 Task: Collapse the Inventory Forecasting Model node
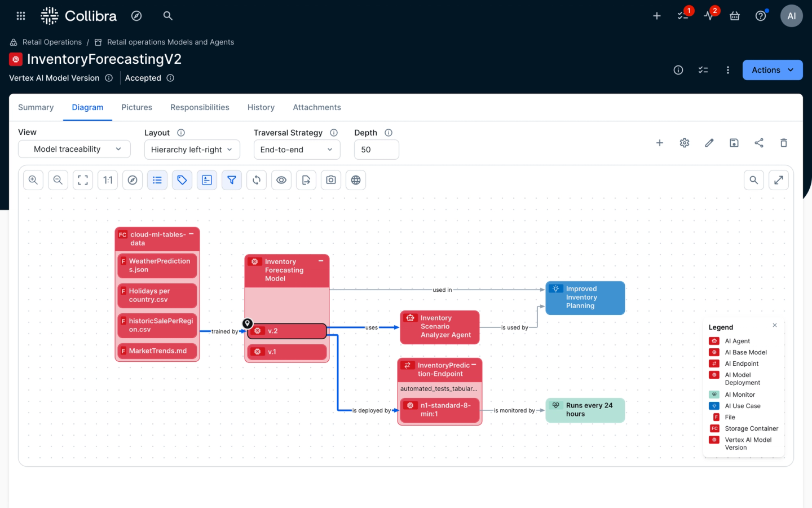pyautogui.click(x=321, y=261)
